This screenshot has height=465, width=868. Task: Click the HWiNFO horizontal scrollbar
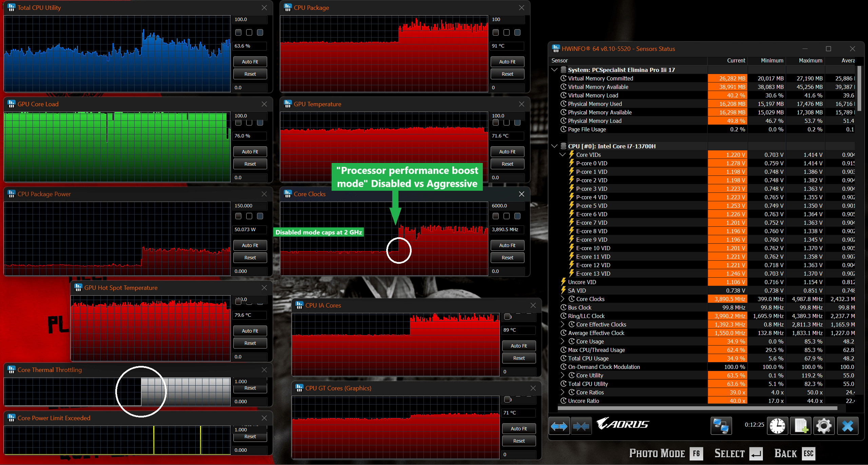(697, 408)
